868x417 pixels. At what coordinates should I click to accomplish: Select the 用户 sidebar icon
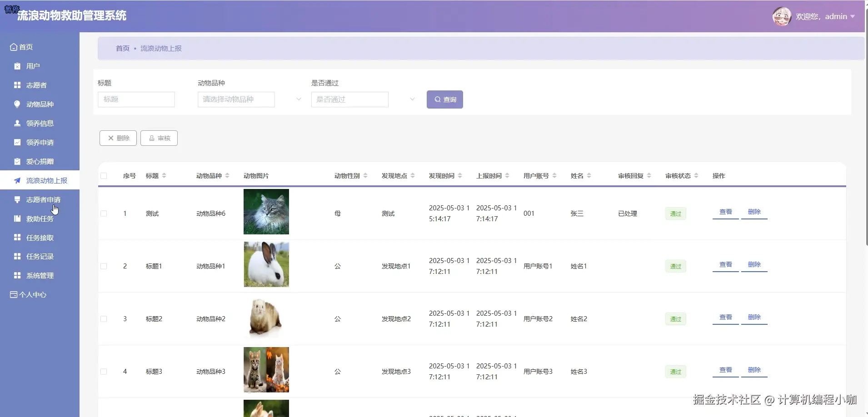pos(17,66)
